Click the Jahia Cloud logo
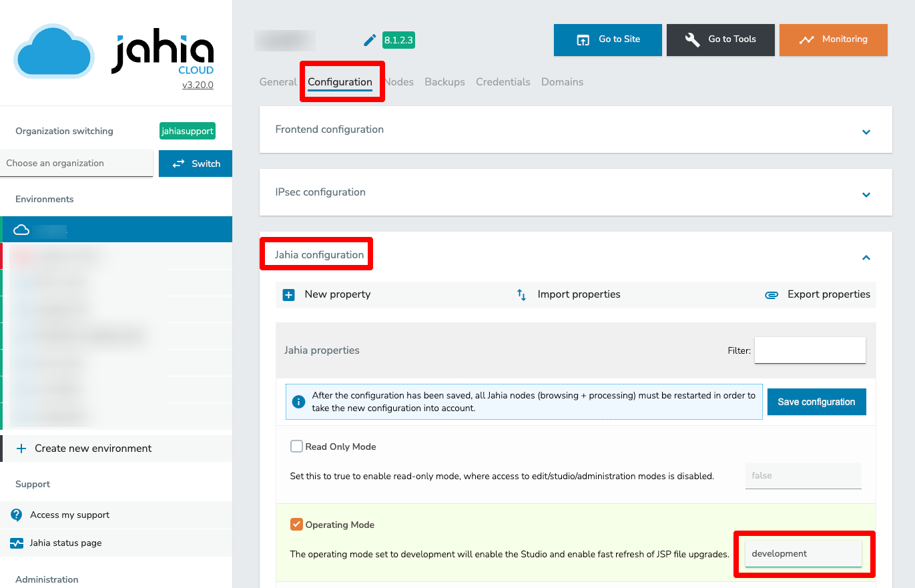The image size is (915, 588). (x=114, y=51)
